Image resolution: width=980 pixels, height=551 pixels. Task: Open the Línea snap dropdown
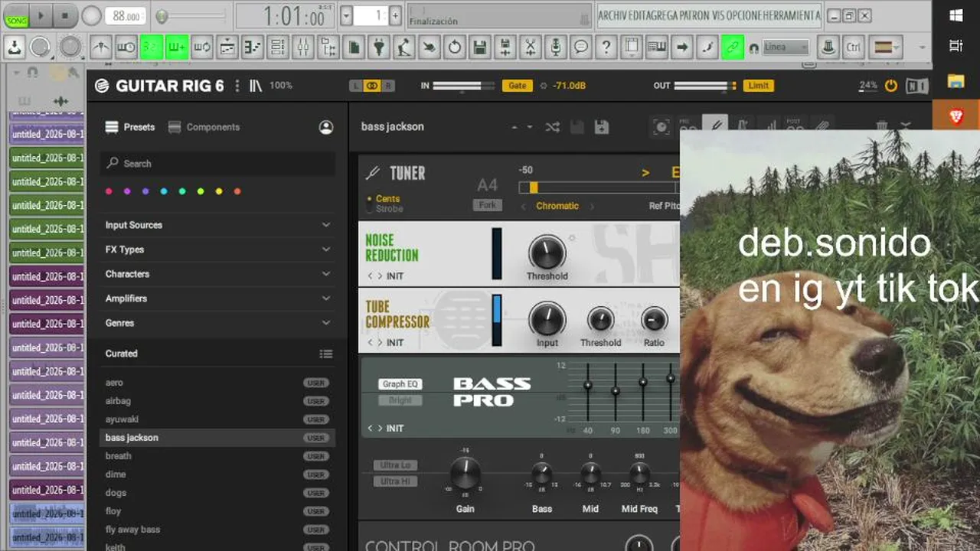[x=786, y=47]
